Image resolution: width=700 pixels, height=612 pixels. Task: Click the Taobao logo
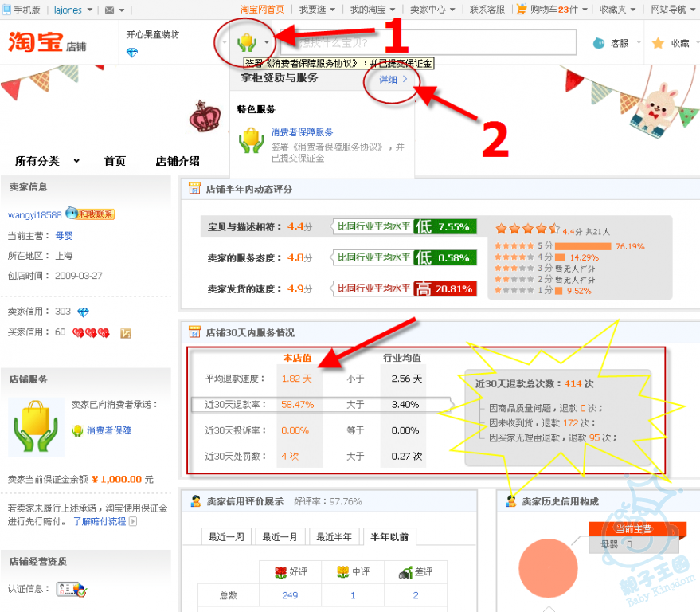tap(33, 43)
